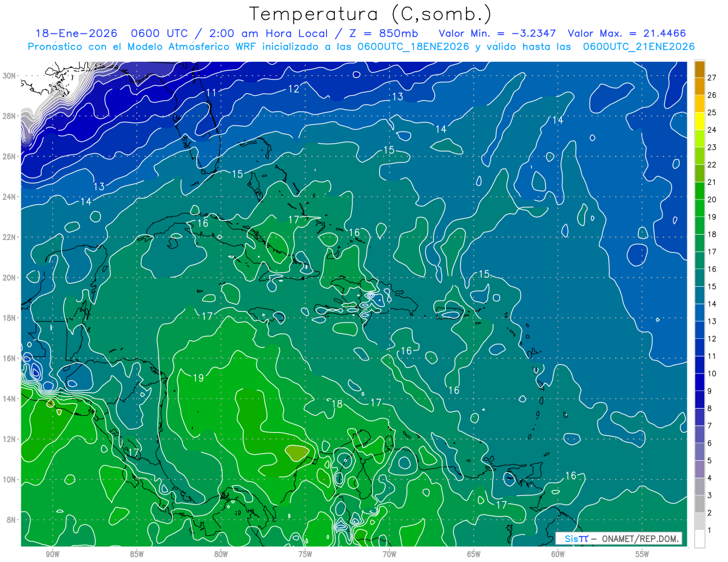Click the white bottom swatch of color scale
This screenshot has width=728, height=562.
699,539
